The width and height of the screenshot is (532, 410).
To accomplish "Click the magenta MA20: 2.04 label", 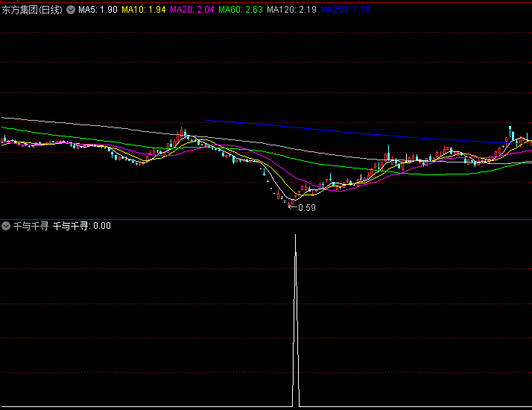I will 191,10.
